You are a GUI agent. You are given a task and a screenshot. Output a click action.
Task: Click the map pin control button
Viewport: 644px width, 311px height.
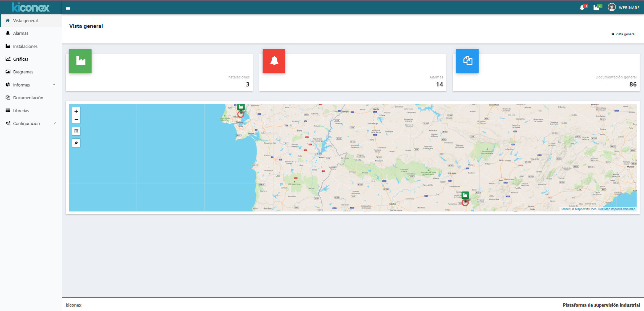tap(76, 143)
